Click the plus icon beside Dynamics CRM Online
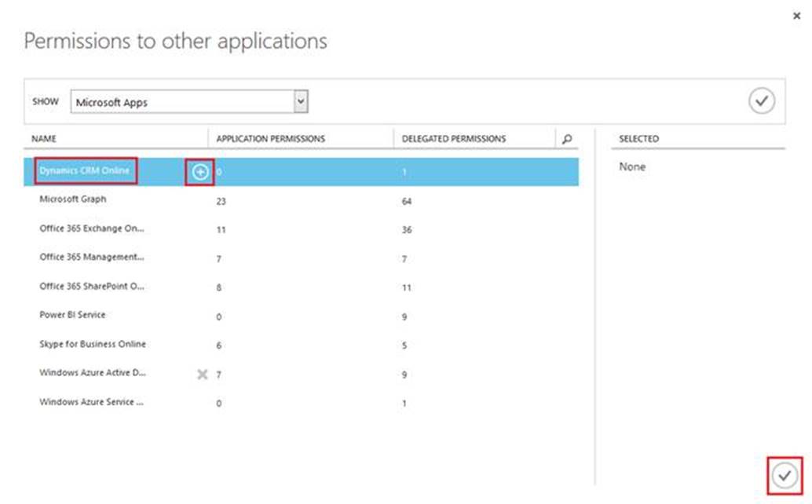The width and height of the screenshot is (812, 504). [x=200, y=172]
